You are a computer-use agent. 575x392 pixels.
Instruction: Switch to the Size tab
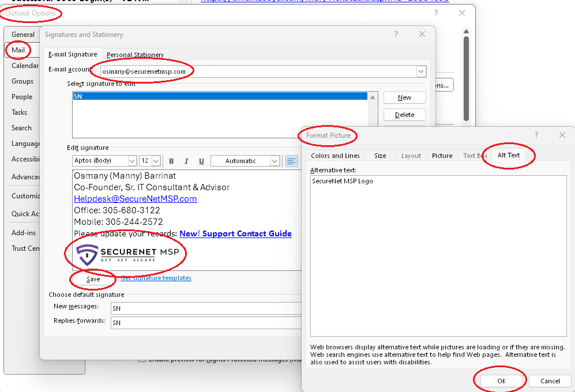click(x=380, y=156)
